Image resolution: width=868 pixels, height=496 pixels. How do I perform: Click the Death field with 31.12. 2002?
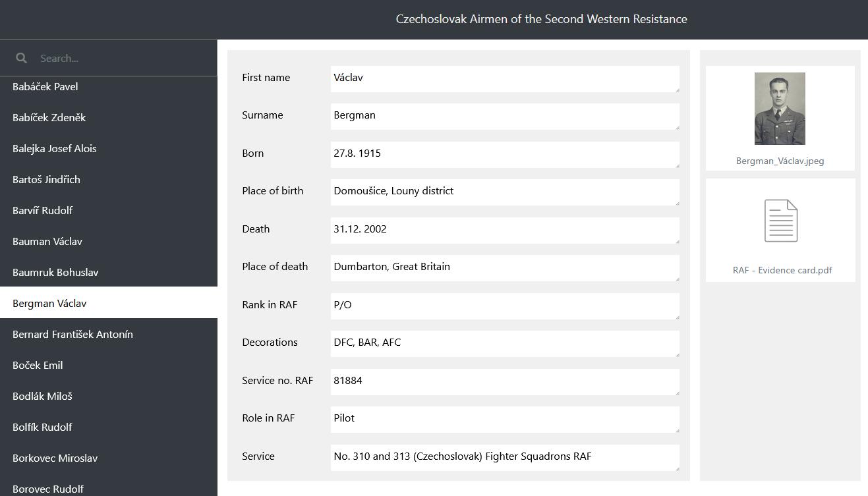(505, 231)
